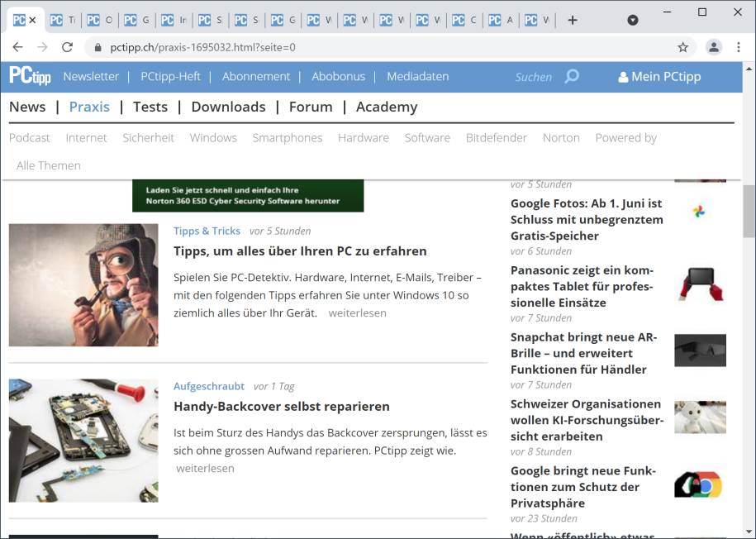The width and height of the screenshot is (756, 539).
Task: Open Snapchat AR-Brille headline
Action: 584,353
